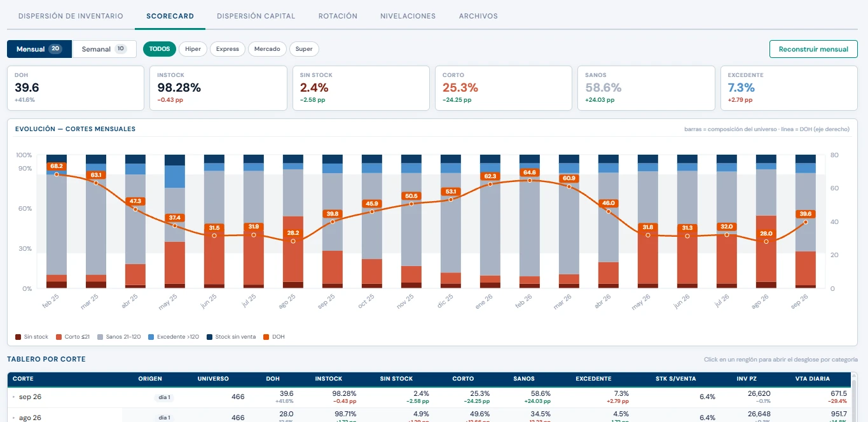Screen dimensions: 868x422
Task: Filter by Hiper format
Action: coord(193,49)
